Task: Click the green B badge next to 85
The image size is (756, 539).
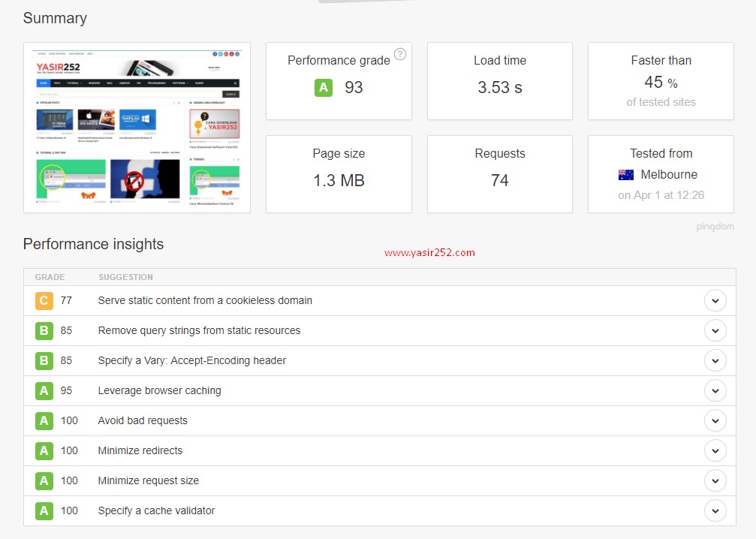Action: (x=44, y=330)
